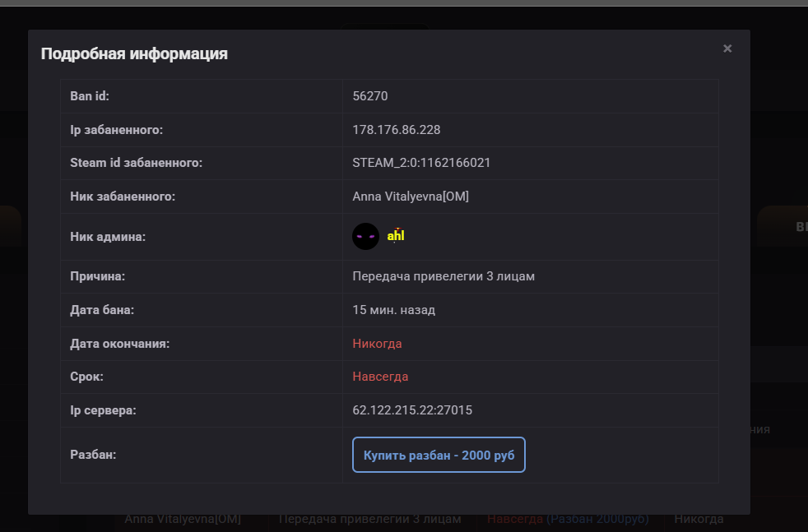Click the Steam id STEAM_2:0:1162166021
808x532 pixels.
click(x=421, y=163)
